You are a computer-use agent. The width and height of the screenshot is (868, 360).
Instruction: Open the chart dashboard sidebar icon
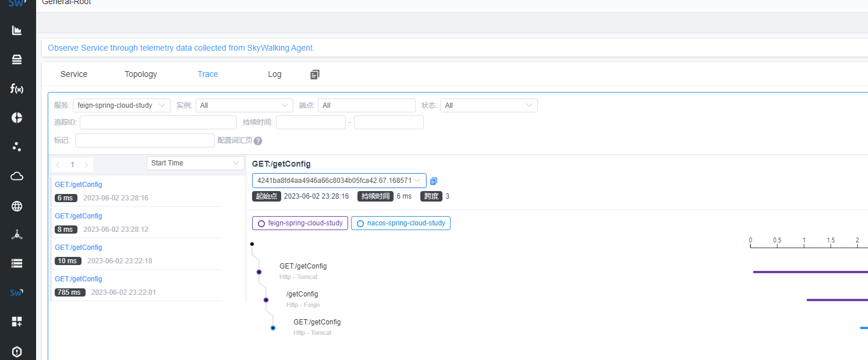tap(17, 30)
